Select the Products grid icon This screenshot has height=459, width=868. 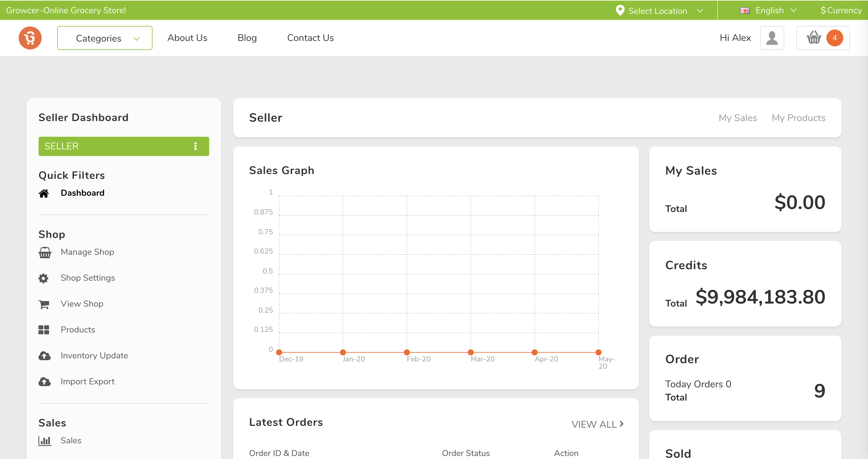click(43, 330)
